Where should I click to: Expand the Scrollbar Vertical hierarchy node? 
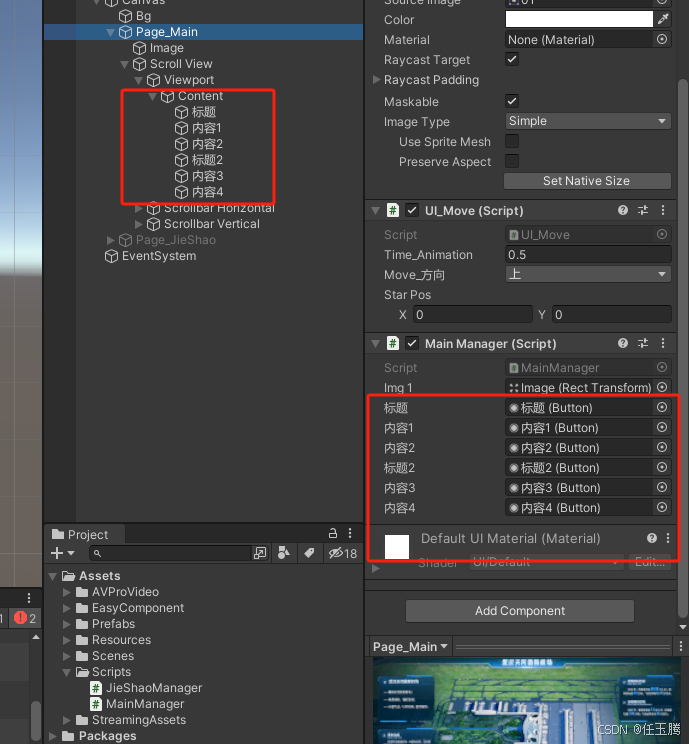(139, 224)
